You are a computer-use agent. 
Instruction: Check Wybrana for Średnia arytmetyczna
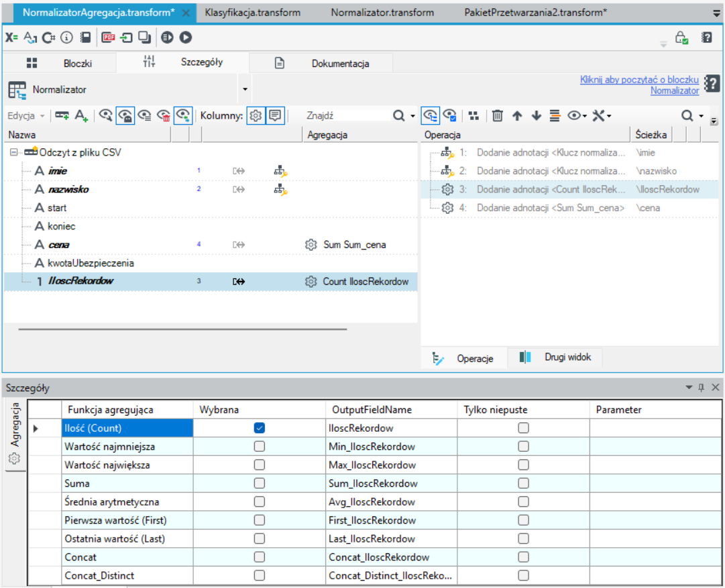(260, 502)
